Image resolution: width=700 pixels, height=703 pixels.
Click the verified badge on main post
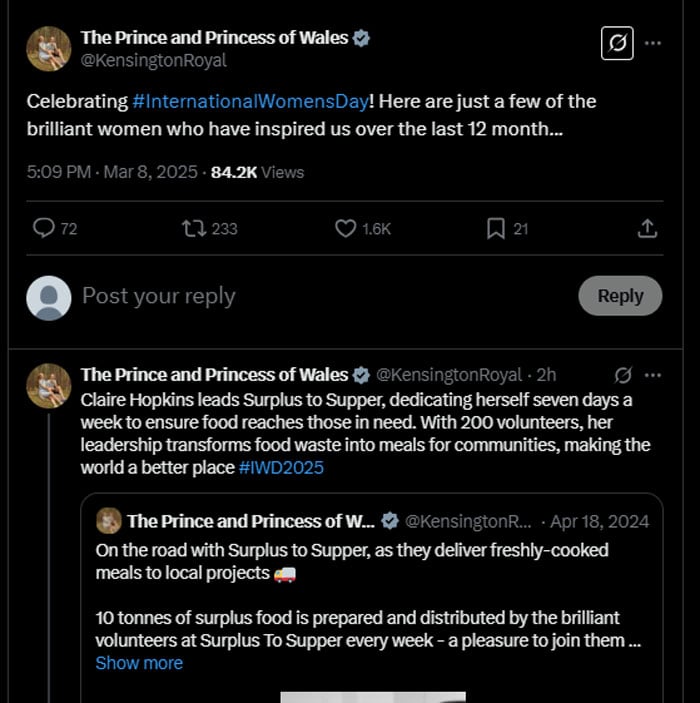pos(362,38)
